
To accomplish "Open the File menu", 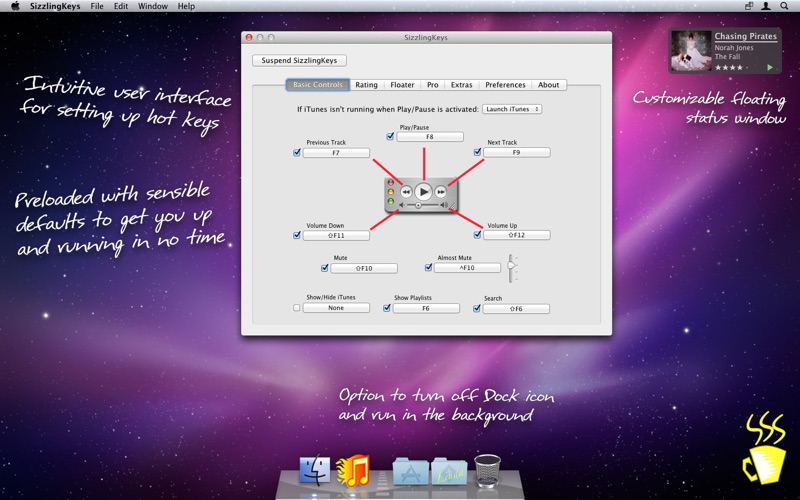I will tap(97, 6).
